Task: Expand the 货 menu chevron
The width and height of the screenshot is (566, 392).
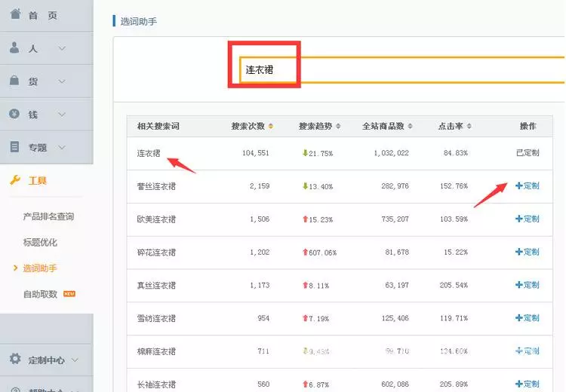Action: coord(62,81)
